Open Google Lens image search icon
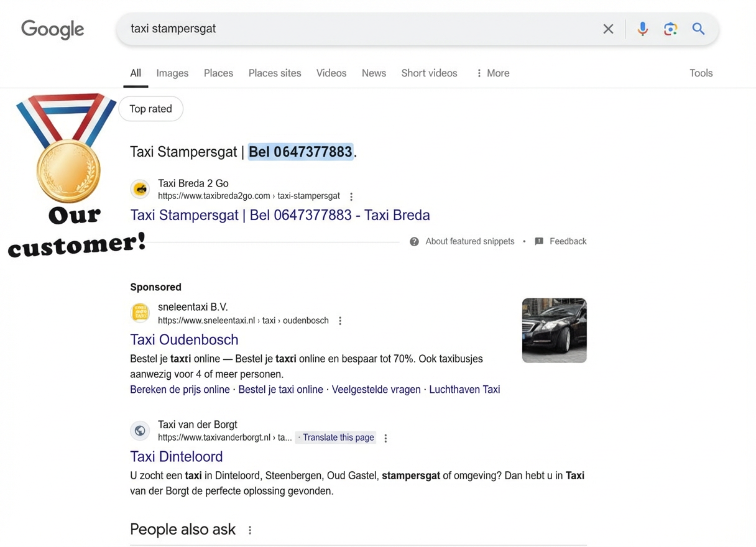Viewport: 756px width, 547px height. click(x=670, y=29)
